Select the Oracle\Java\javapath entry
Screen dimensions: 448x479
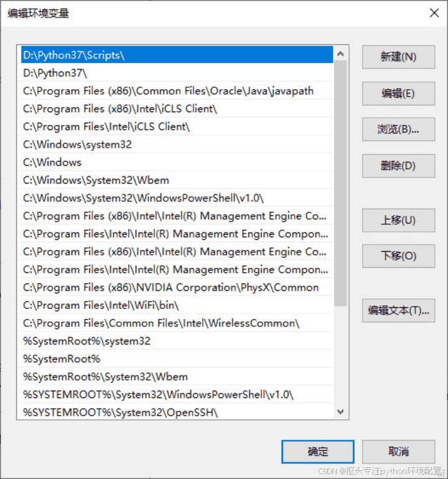tap(177, 91)
